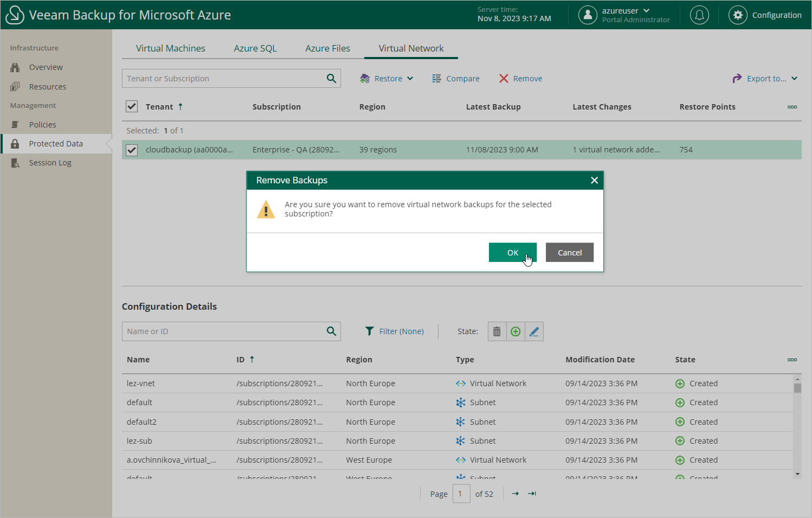The width and height of the screenshot is (812, 518).
Task: Click the Created state icon for default2
Action: (680, 422)
